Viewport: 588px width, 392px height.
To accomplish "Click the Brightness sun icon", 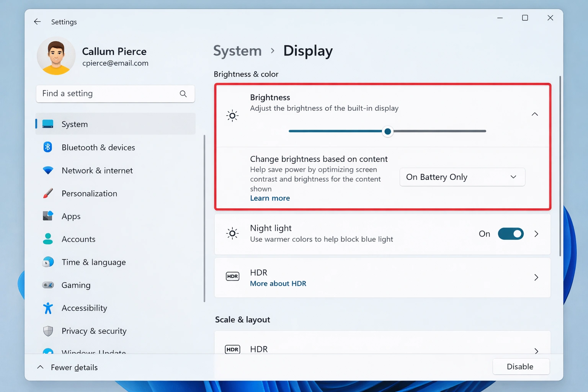I will [x=232, y=115].
